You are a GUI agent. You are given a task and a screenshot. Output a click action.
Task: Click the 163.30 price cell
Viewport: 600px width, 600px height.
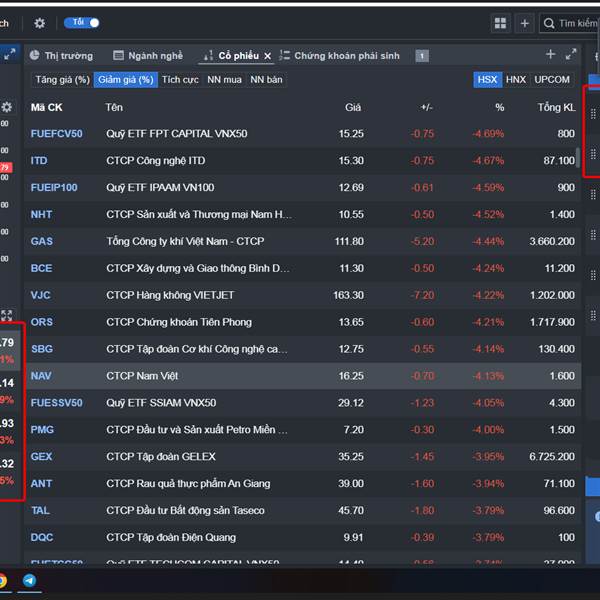coord(349,295)
